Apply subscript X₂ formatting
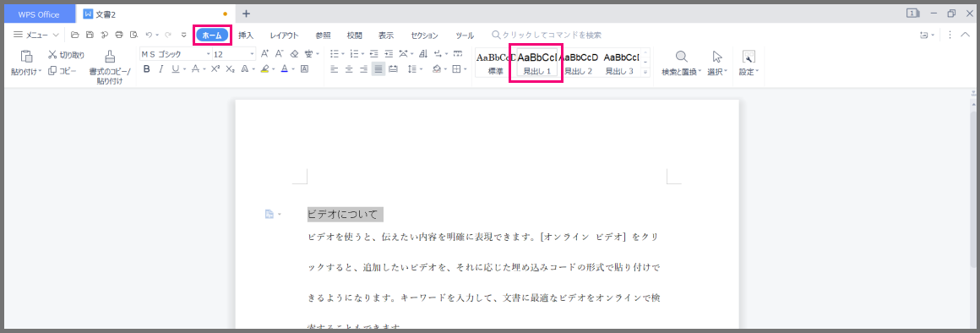The image size is (980, 333). tap(230, 68)
